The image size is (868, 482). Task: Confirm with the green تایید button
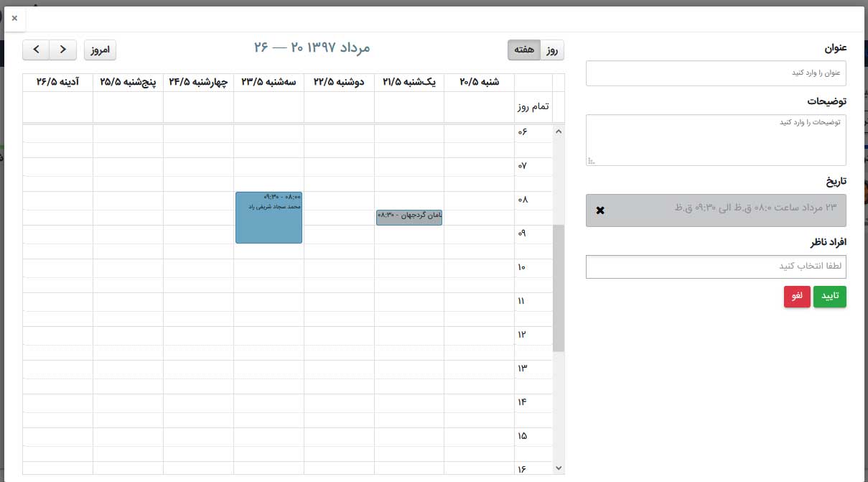click(830, 297)
